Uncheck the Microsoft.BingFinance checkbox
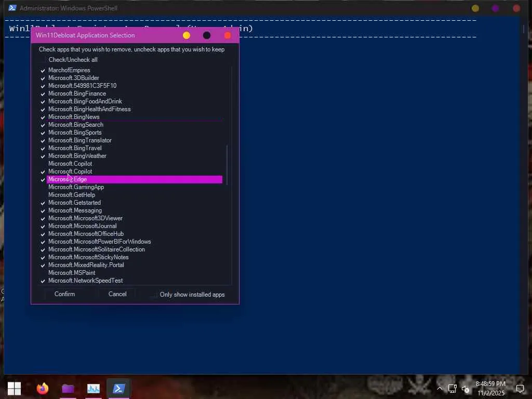 click(43, 94)
